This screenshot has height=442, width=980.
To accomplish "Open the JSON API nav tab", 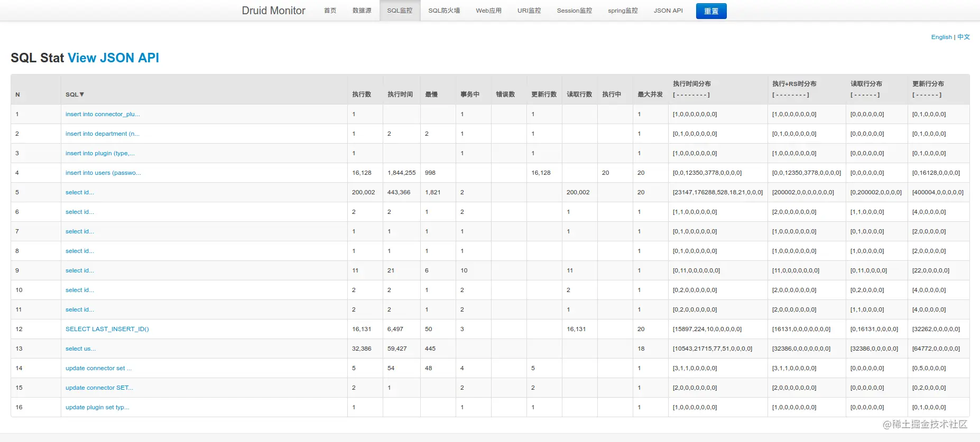I will pos(668,11).
